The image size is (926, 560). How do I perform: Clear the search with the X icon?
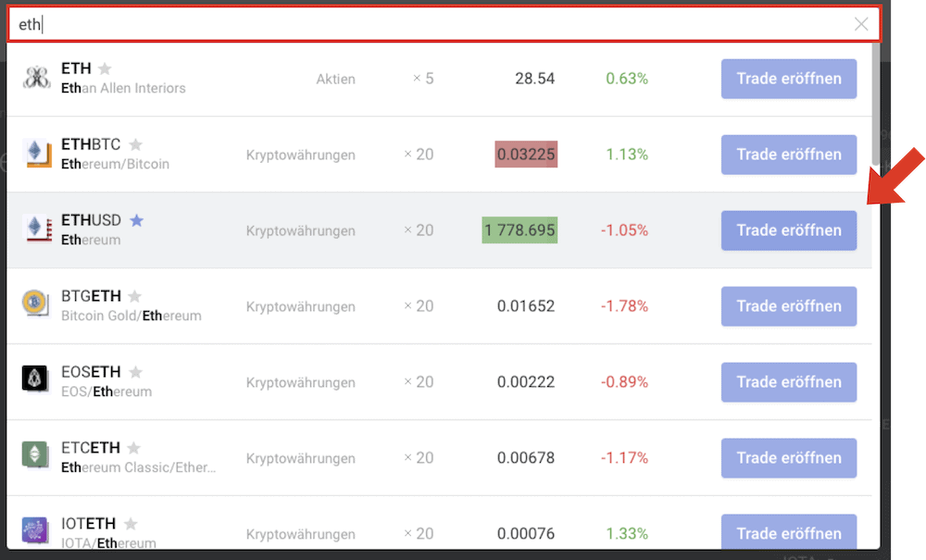[861, 24]
